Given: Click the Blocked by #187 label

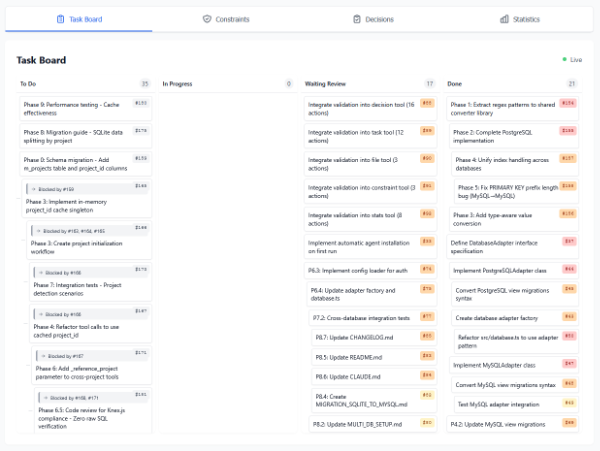Looking at the screenshot, I should [x=66, y=355].
